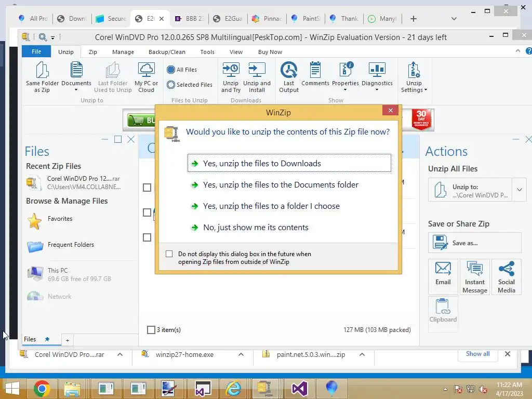The height and width of the screenshot is (399, 532).
Task: Tick the third file row checkbox
Action: (147, 237)
